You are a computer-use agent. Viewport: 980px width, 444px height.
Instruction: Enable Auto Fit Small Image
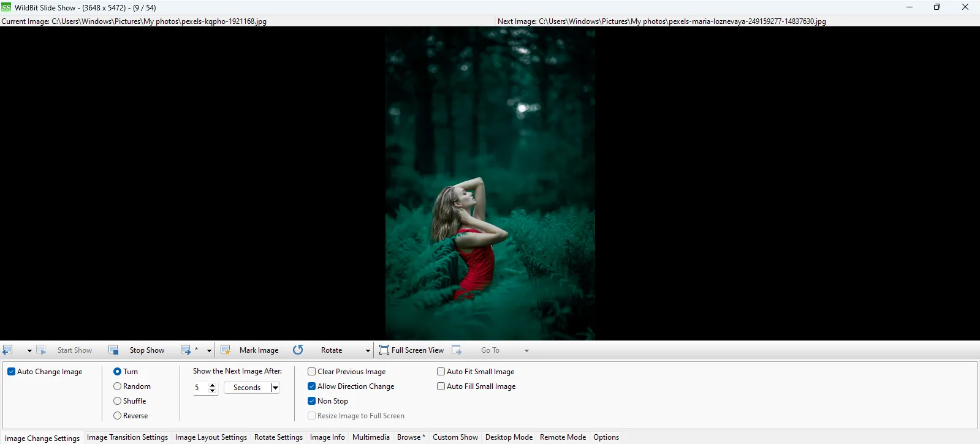[x=441, y=372]
